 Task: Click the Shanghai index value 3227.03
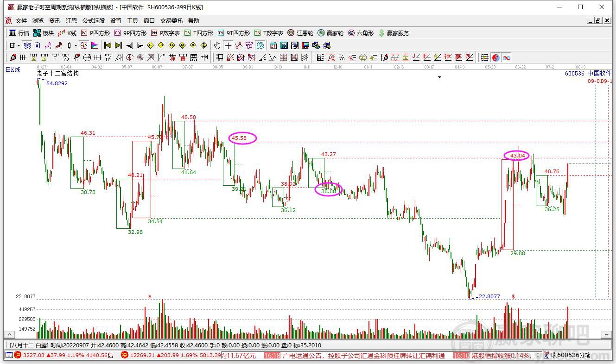pyautogui.click(x=33, y=356)
